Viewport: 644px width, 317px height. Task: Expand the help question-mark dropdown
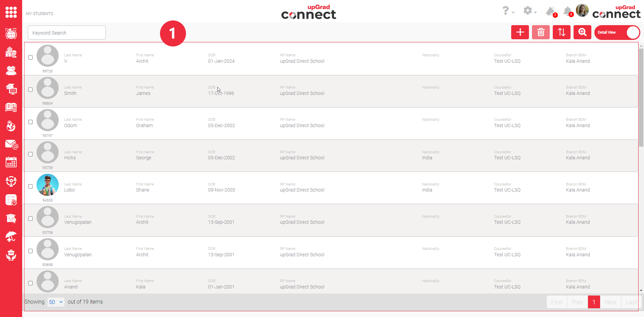coord(507,11)
